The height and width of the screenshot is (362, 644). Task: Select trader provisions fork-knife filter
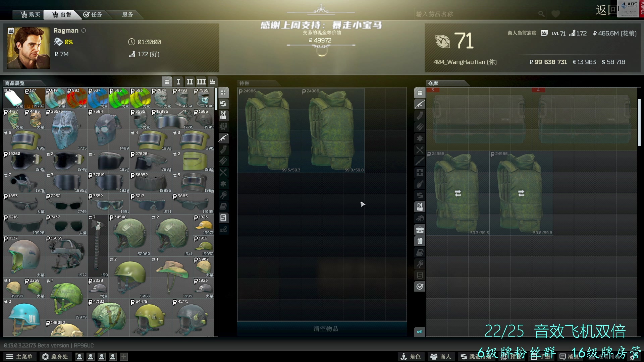pos(223,172)
